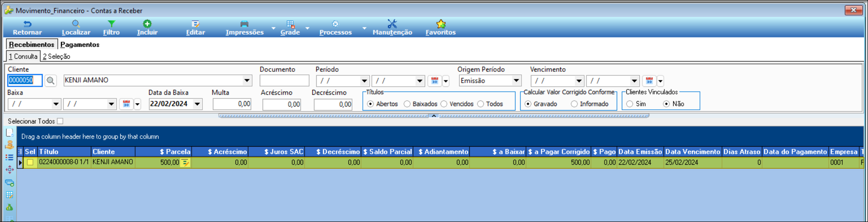Screen dimensions: 868x222
Task: Click the window title bar app icon
Action: (9, 10)
